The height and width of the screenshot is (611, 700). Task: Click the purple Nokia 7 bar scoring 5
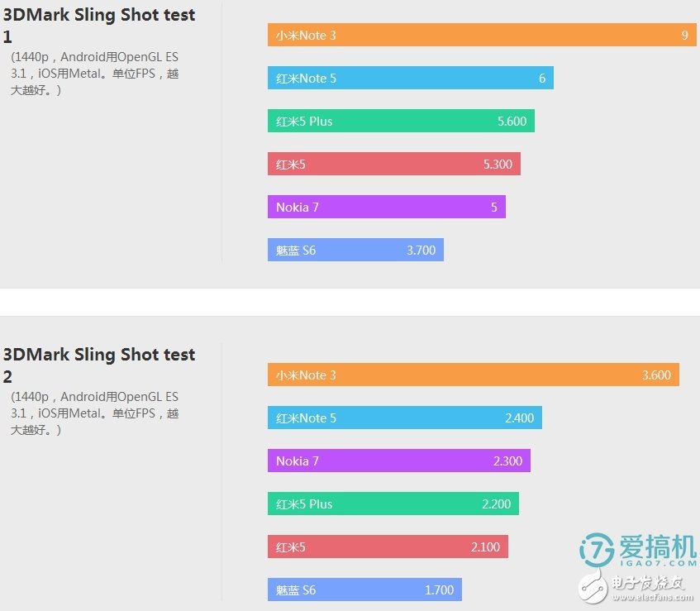tap(386, 207)
